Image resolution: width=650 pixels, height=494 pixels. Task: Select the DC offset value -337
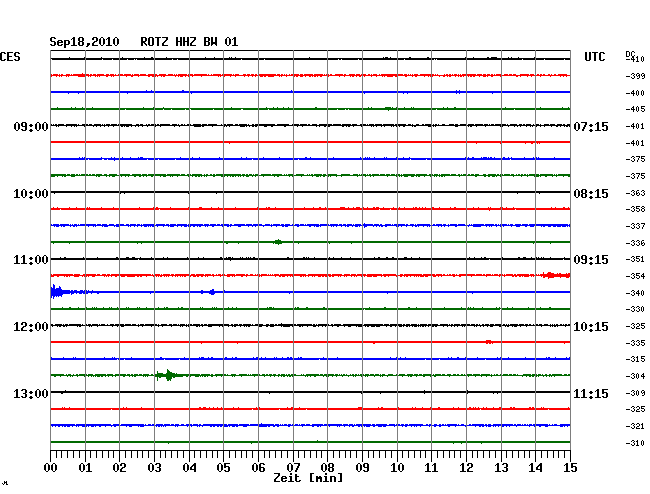pyautogui.click(x=635, y=226)
